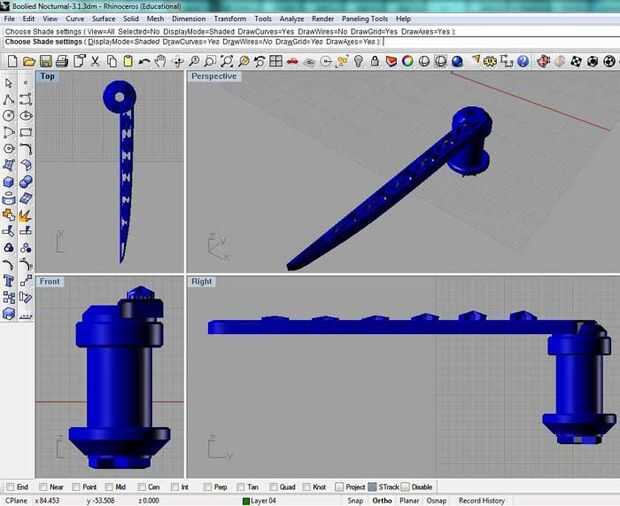Select the Explode tool in sidebar
This screenshot has height=506, width=620.
point(25,216)
